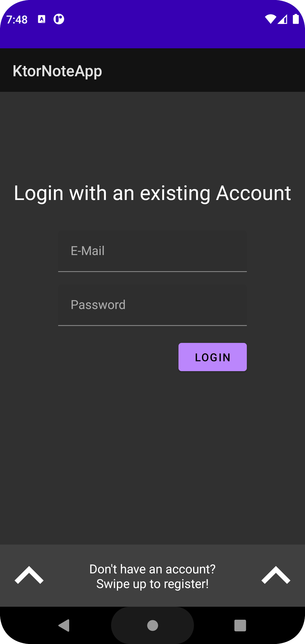
Task: Tap the cellular signal strength icon
Action: point(283,19)
